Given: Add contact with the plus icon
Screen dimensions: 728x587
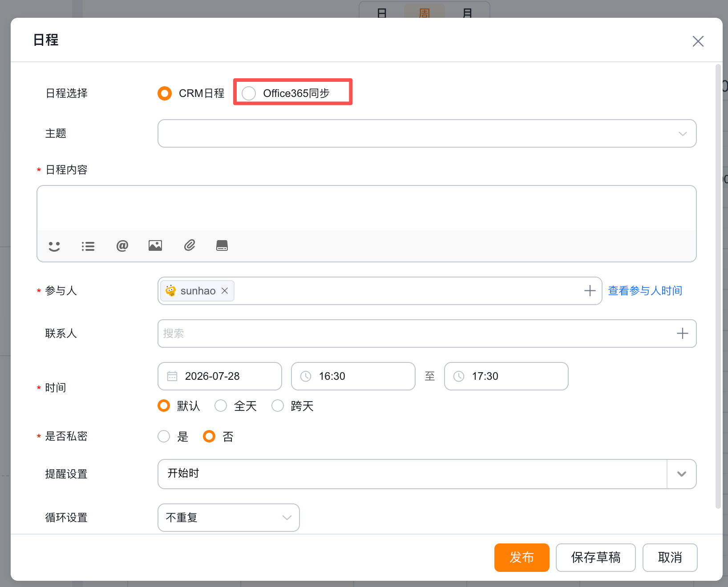Looking at the screenshot, I should 683,334.
